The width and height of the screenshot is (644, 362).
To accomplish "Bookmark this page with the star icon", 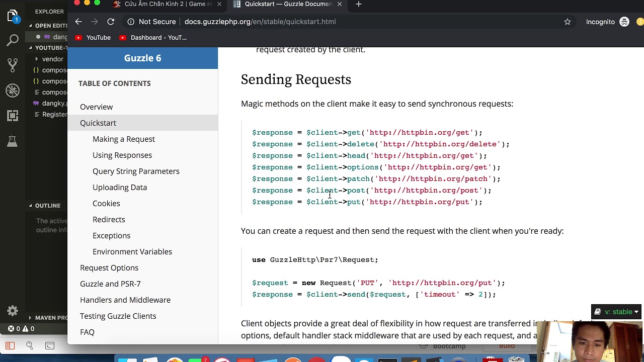I will coord(568,22).
